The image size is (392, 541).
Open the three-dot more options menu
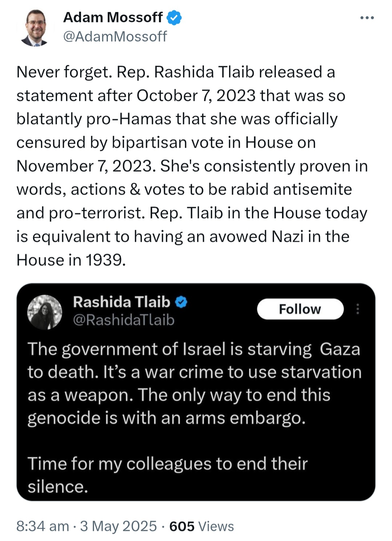(x=367, y=18)
